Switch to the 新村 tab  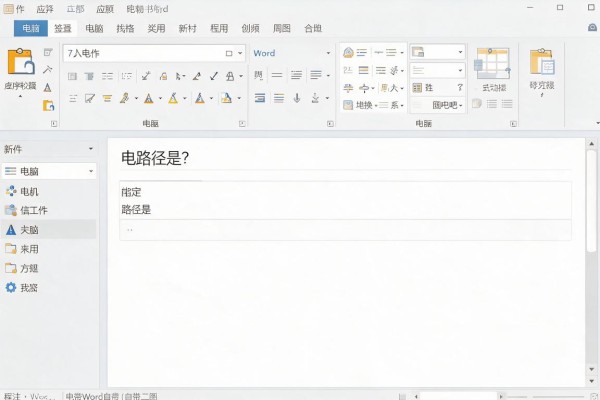click(188, 28)
